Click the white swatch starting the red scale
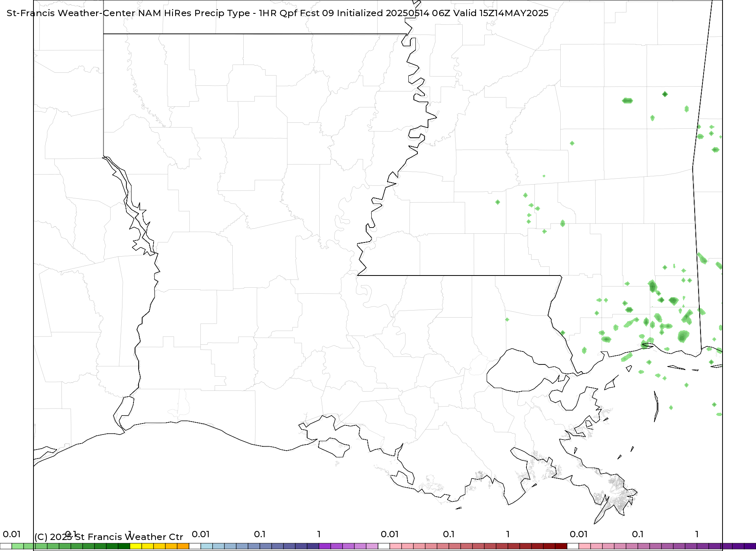Viewport: 756px width, 551px height. point(384,546)
